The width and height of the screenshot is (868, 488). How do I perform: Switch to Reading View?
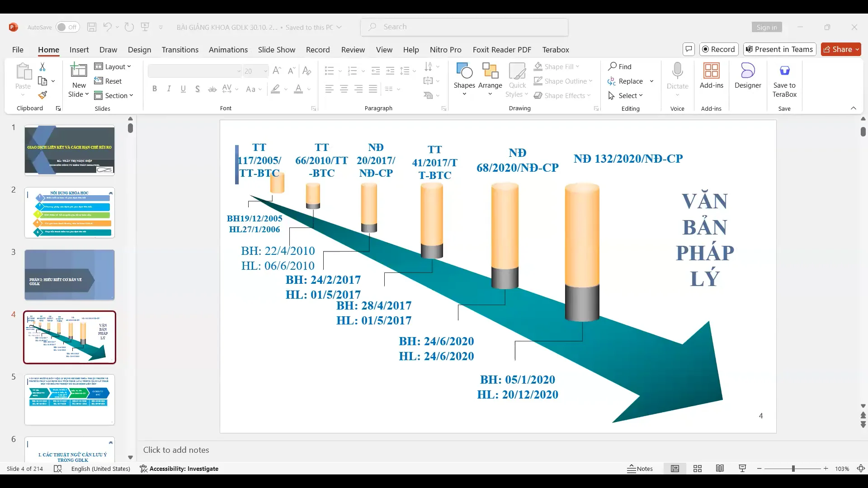coord(720,469)
